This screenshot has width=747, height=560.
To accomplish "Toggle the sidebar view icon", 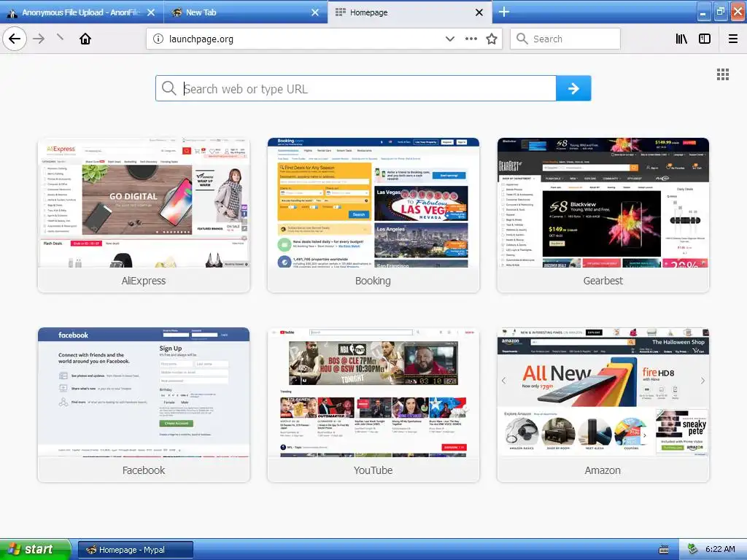I will [705, 39].
